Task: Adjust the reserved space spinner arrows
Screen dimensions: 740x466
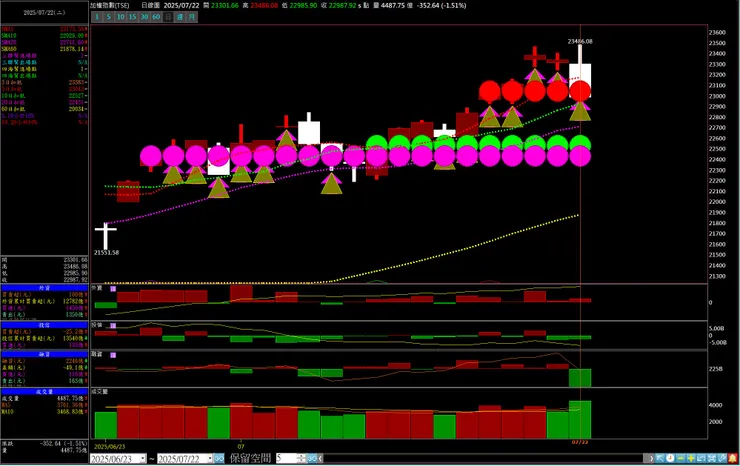Action: (x=302, y=458)
